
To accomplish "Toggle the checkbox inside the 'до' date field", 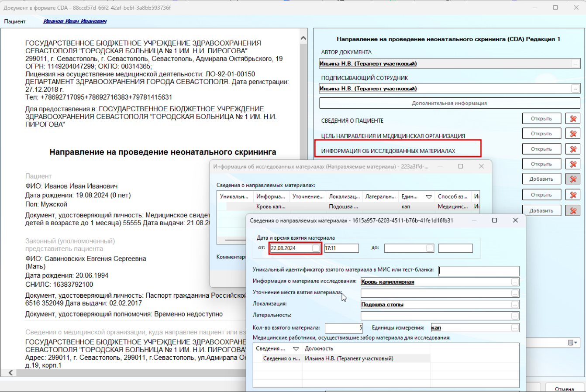I will 430,248.
